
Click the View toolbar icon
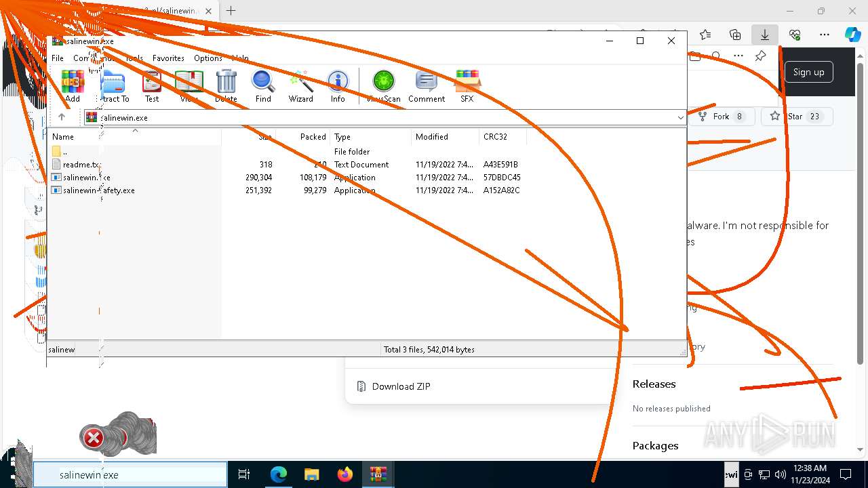pyautogui.click(x=189, y=86)
